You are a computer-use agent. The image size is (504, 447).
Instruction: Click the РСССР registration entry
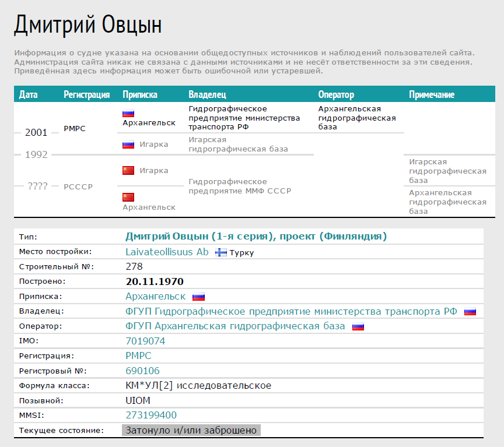pyautogui.click(x=78, y=187)
